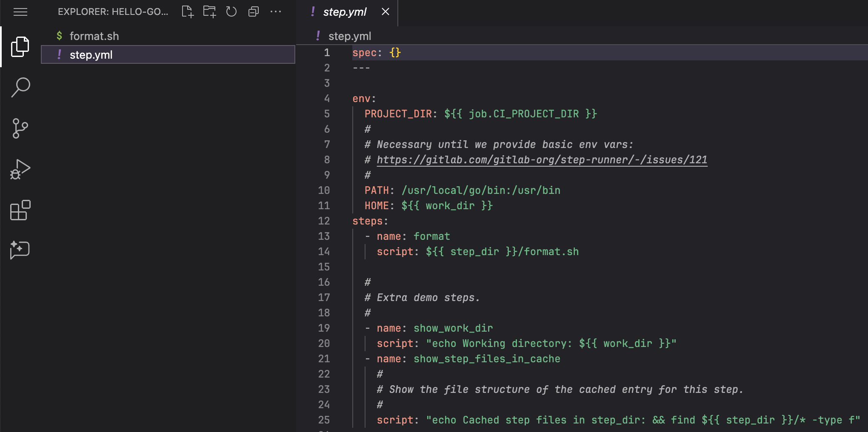
Task: Click the EXPLORER: HELLO-GO header label
Action: tap(113, 11)
